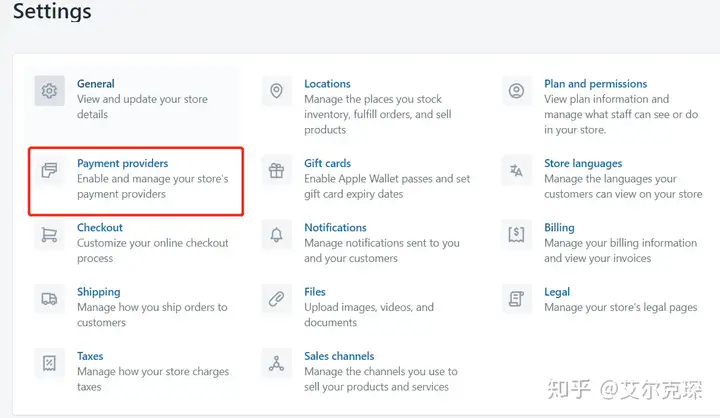
Task: Click the Gift cards present icon
Action: 276,170
